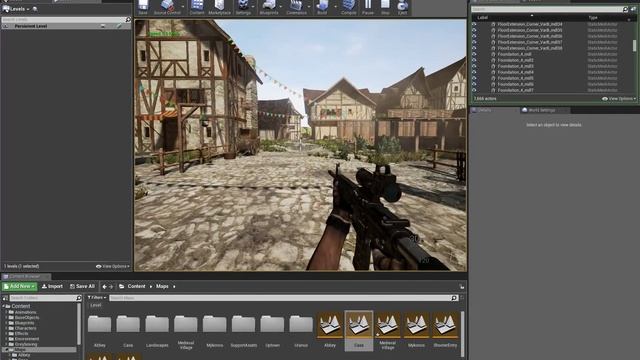Click the green Add New button

point(19,287)
